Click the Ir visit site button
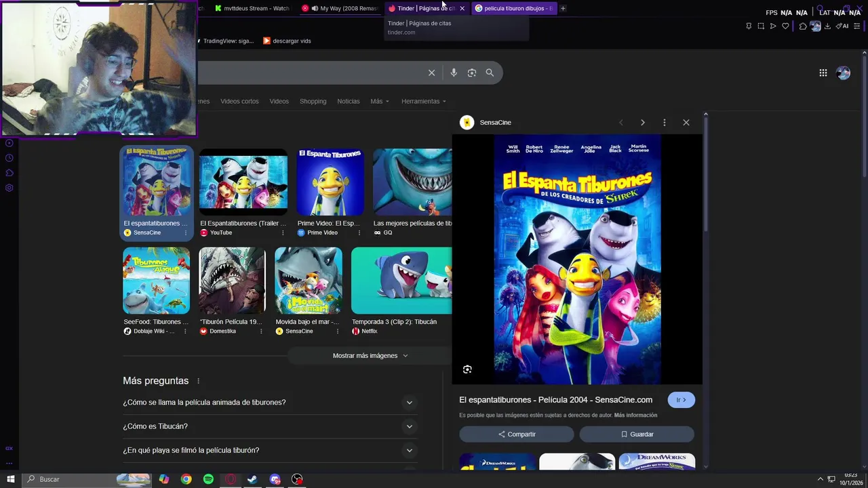 click(682, 400)
